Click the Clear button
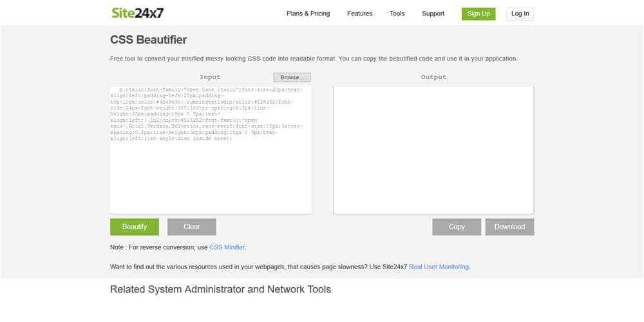Screen dimensions: 644x322 tap(192, 227)
